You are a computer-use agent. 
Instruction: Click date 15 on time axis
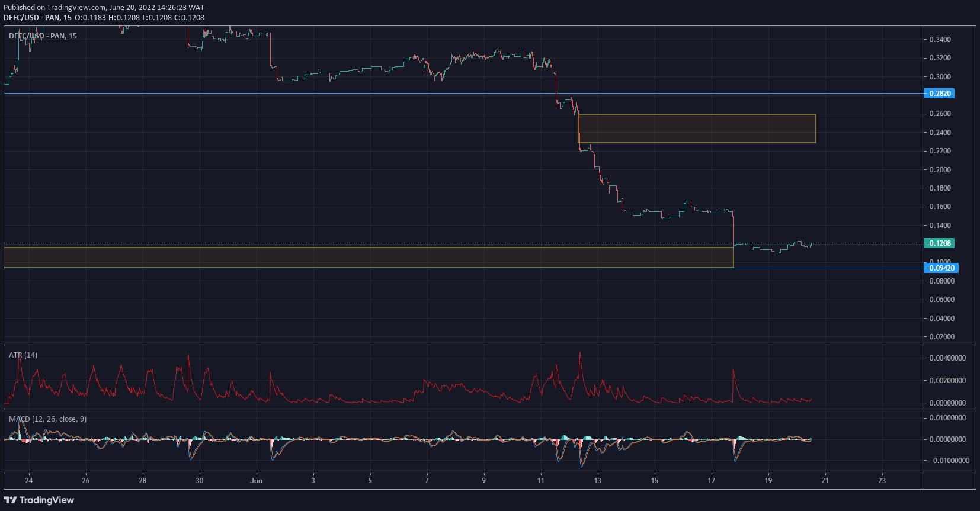pos(655,481)
